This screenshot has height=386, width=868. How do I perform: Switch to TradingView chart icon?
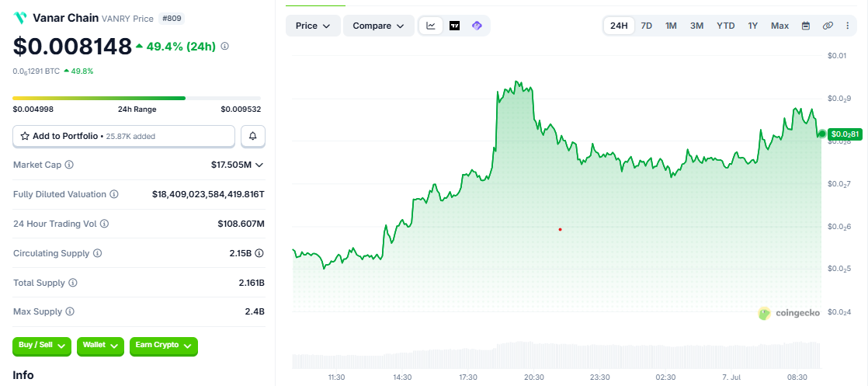pos(454,26)
